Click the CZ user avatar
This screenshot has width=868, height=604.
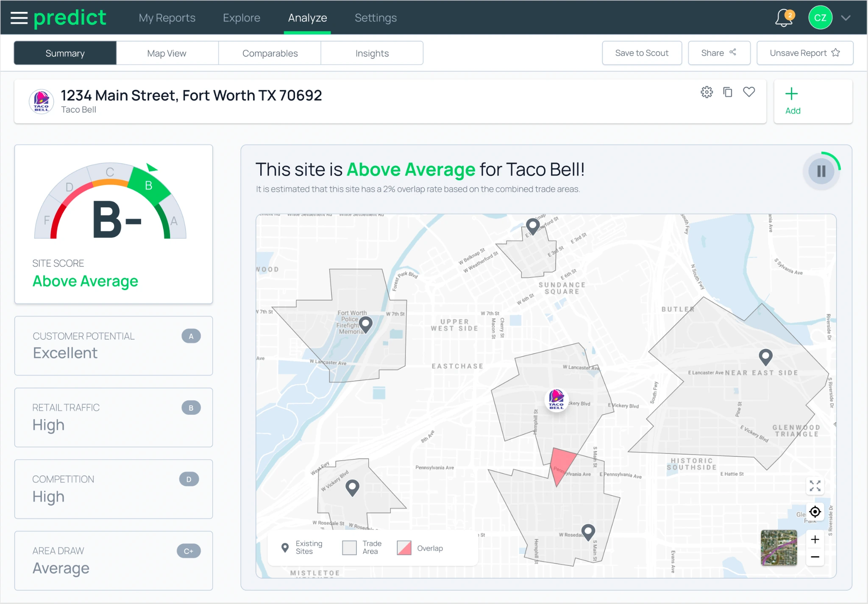pyautogui.click(x=820, y=18)
